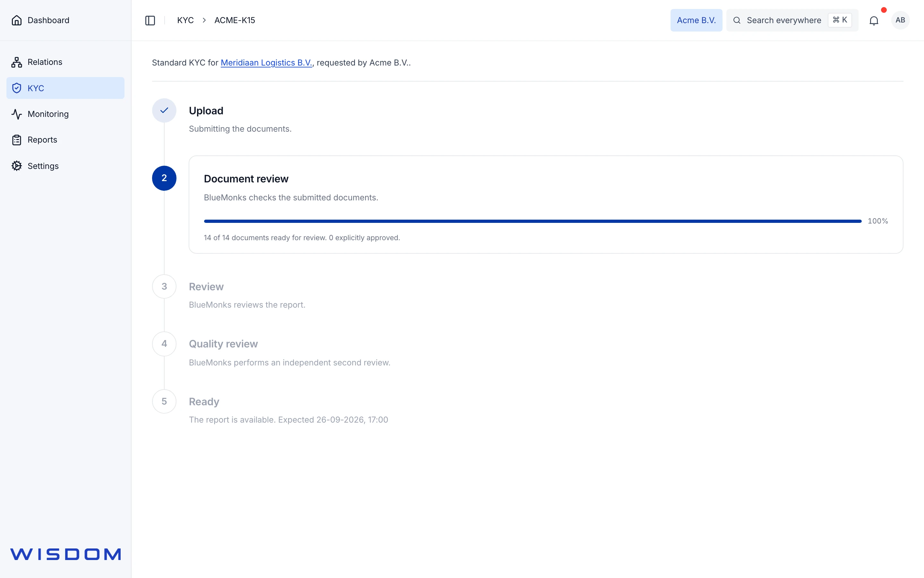Image resolution: width=924 pixels, height=578 pixels.
Task: Click the step 2 circle marker
Action: (164, 178)
